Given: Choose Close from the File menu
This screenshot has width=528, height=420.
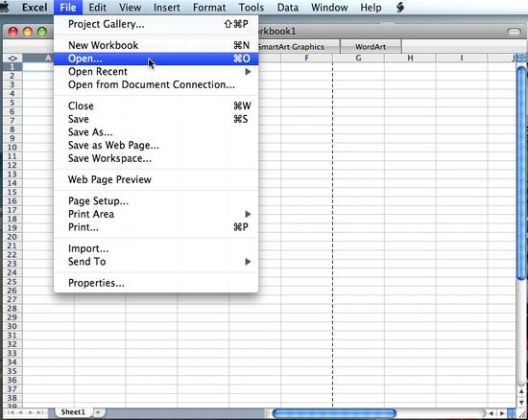Looking at the screenshot, I should coord(156,105).
